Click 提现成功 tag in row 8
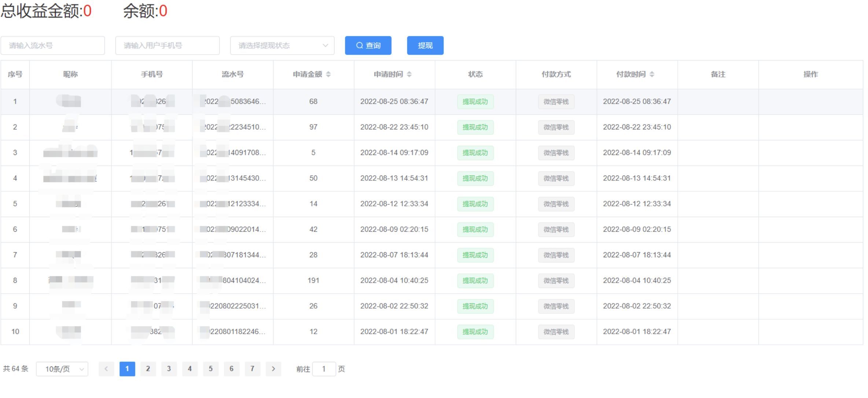This screenshot has width=868, height=398. pos(475,280)
